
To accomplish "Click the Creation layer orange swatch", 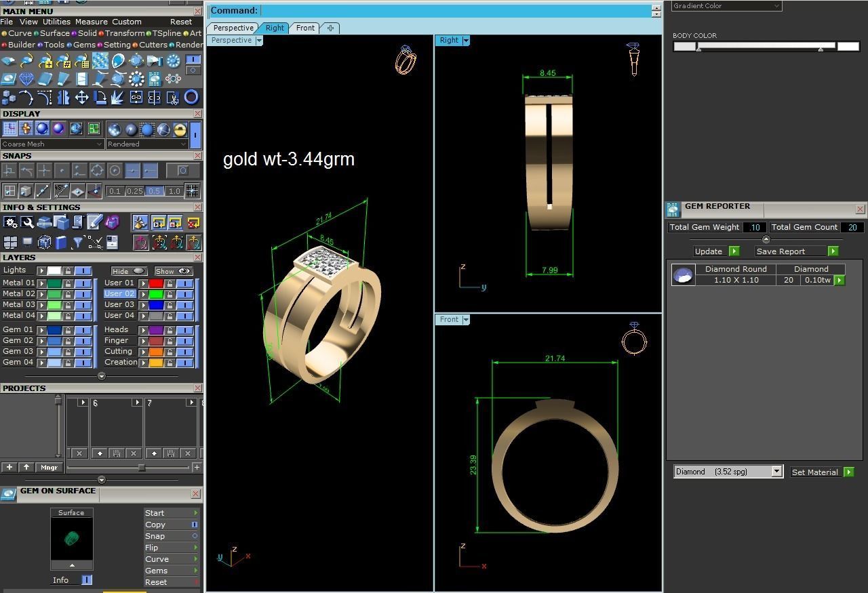I will click(x=156, y=363).
